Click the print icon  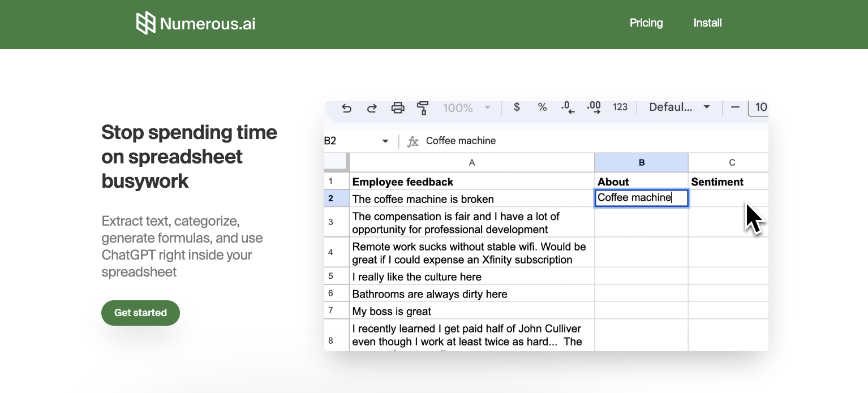(398, 107)
